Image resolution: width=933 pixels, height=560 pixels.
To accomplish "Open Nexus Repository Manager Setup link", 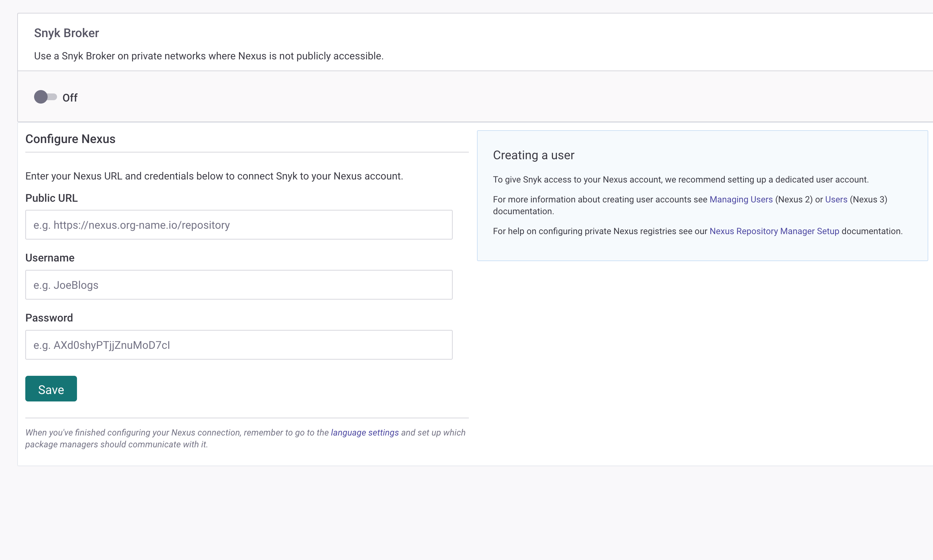I will click(x=774, y=231).
